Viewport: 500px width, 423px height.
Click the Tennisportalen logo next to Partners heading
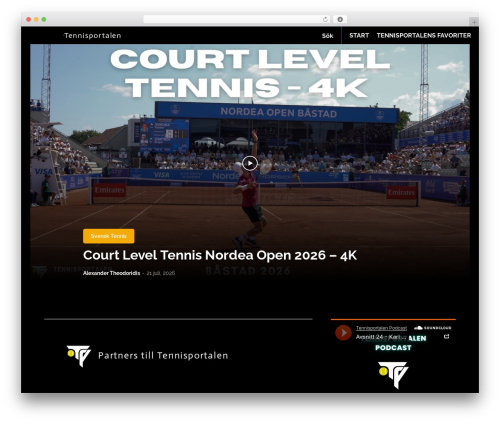(79, 356)
